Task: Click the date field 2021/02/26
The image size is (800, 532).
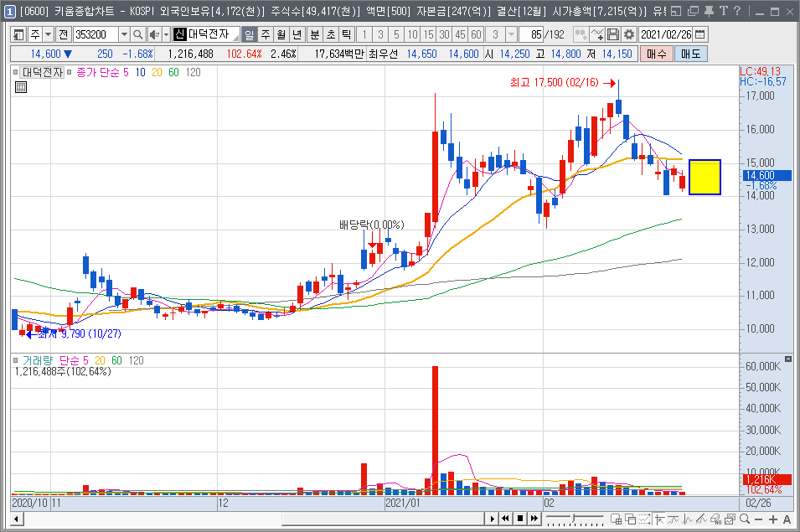Action: coord(666,34)
